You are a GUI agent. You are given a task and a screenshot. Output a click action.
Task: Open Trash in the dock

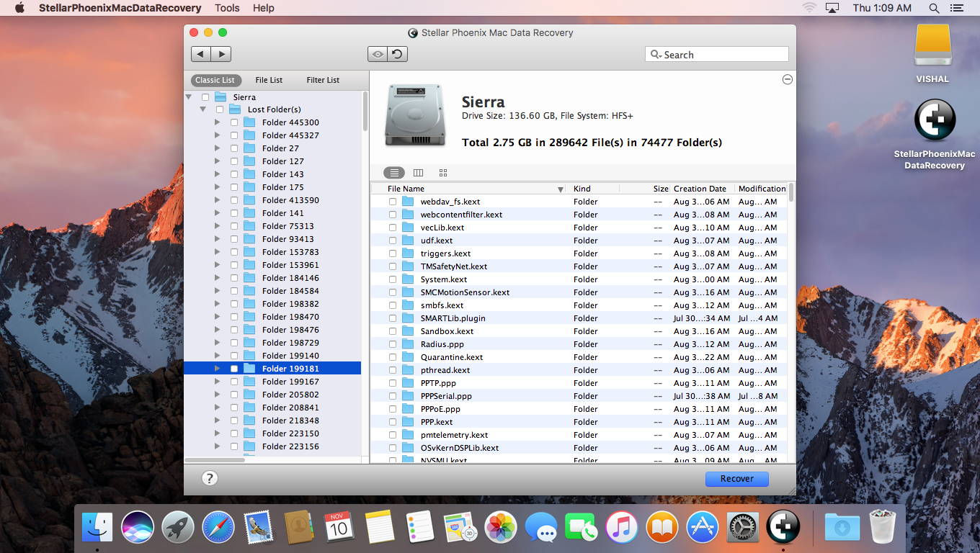click(x=882, y=528)
